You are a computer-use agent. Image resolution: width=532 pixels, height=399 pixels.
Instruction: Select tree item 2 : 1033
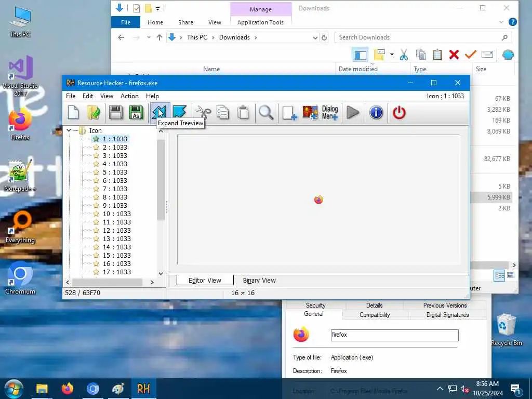pyautogui.click(x=115, y=147)
